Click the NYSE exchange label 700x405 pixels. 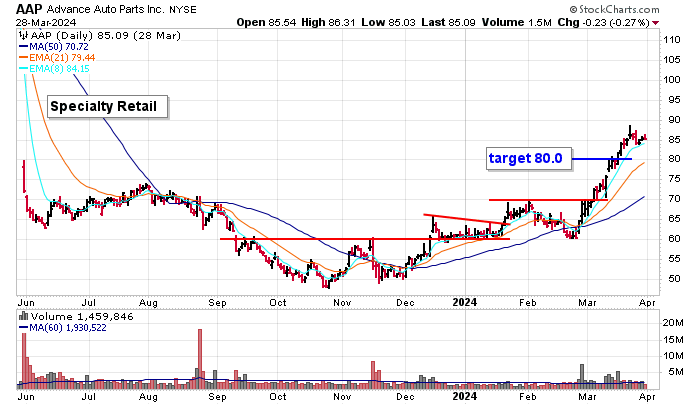point(183,9)
